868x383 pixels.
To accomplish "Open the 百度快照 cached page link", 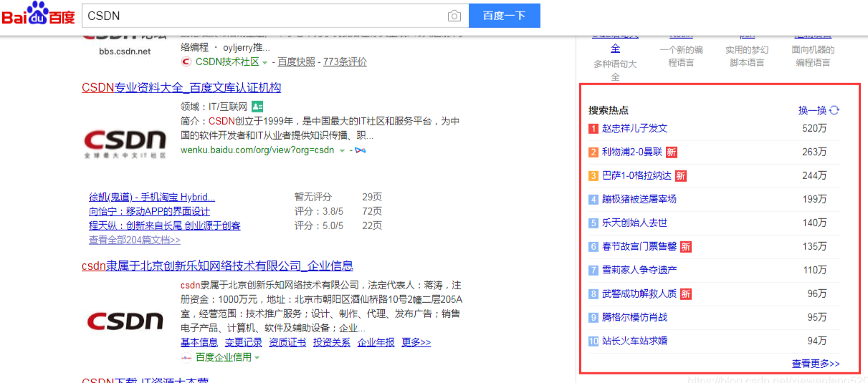I will (296, 62).
